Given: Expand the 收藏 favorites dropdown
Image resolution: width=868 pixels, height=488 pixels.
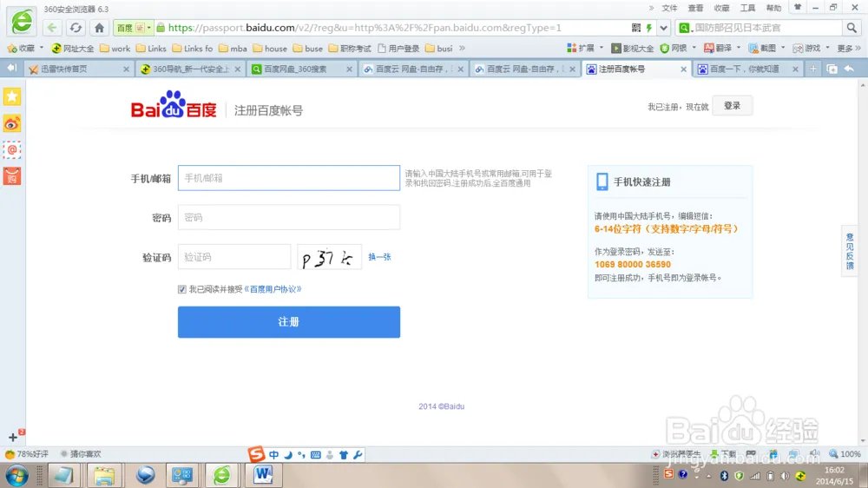Looking at the screenshot, I should point(41,48).
